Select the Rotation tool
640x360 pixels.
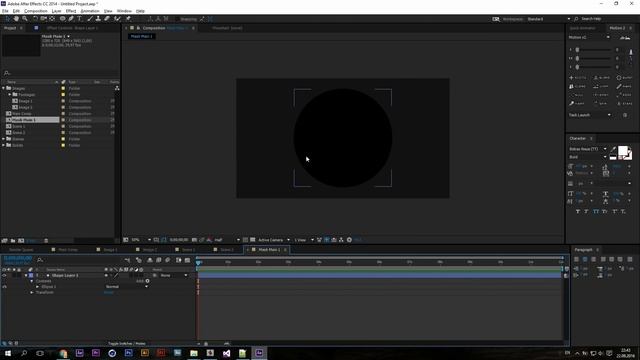(x=35, y=19)
